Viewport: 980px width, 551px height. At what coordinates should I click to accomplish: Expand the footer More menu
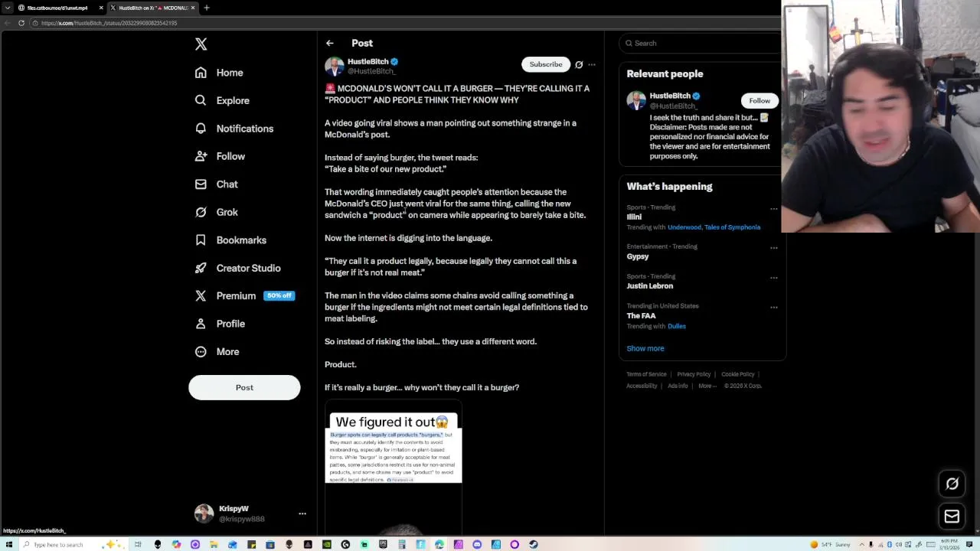coord(707,386)
